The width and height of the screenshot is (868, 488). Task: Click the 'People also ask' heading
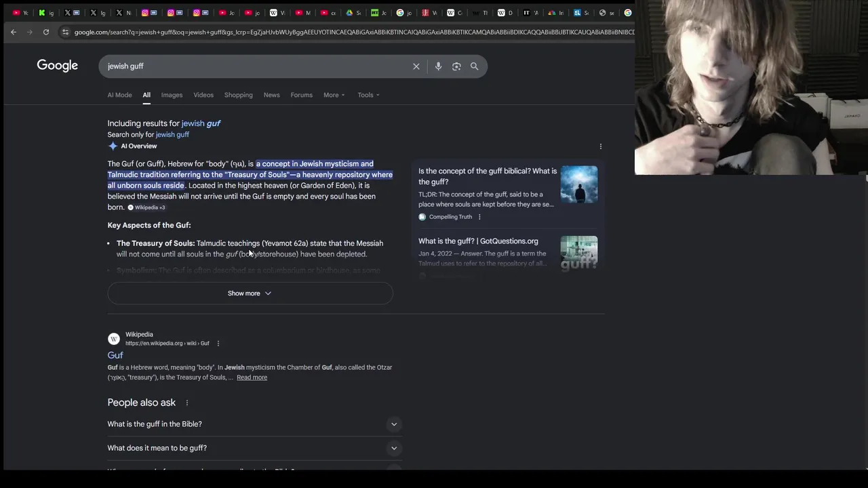142,403
